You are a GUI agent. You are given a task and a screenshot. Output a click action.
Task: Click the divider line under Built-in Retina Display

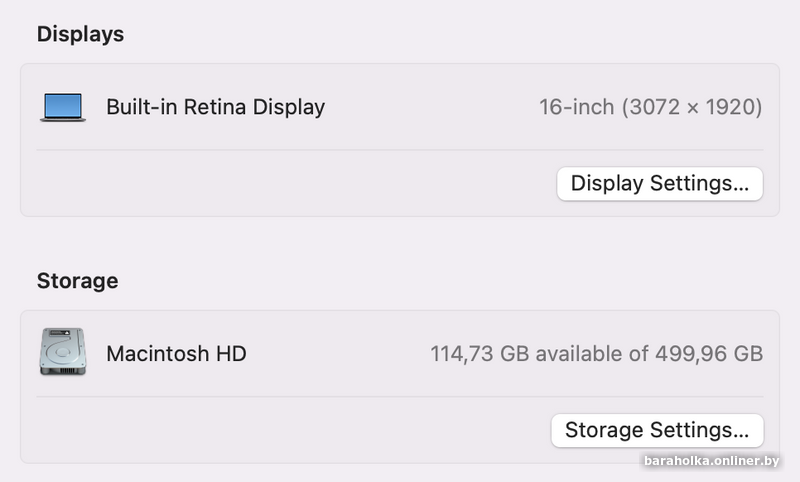click(400, 150)
